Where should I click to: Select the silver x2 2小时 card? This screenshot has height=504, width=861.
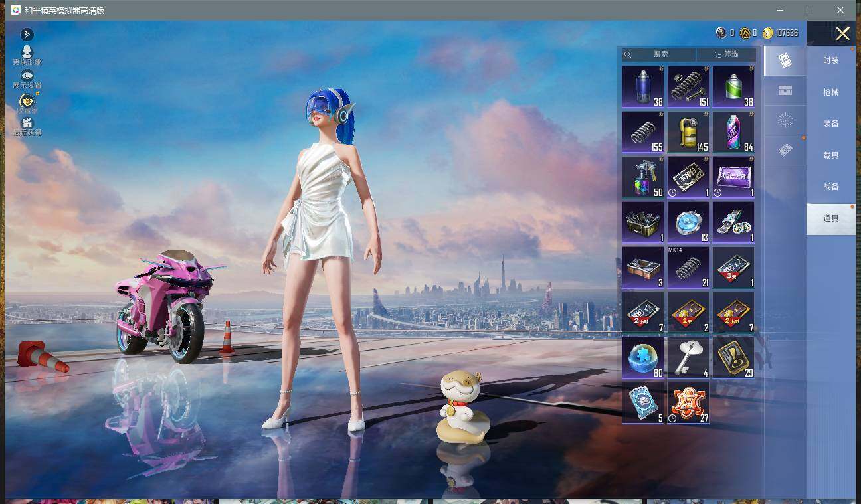tap(643, 312)
